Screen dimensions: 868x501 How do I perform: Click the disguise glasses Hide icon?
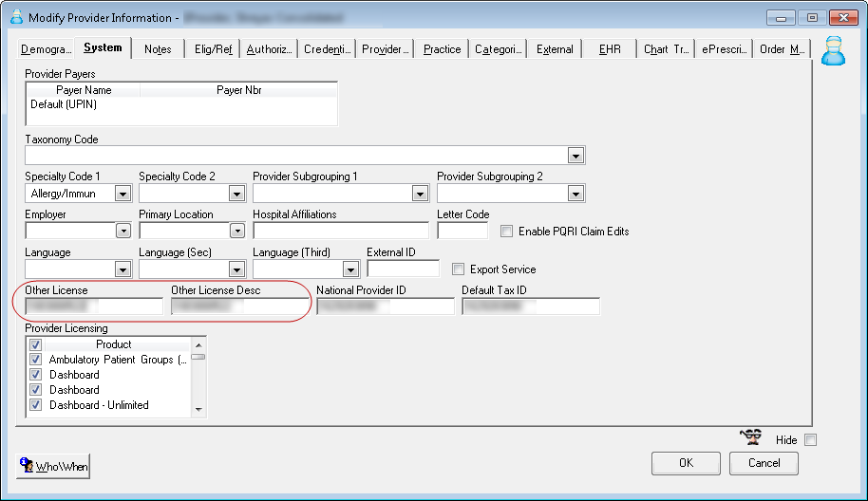pyautogui.click(x=750, y=437)
